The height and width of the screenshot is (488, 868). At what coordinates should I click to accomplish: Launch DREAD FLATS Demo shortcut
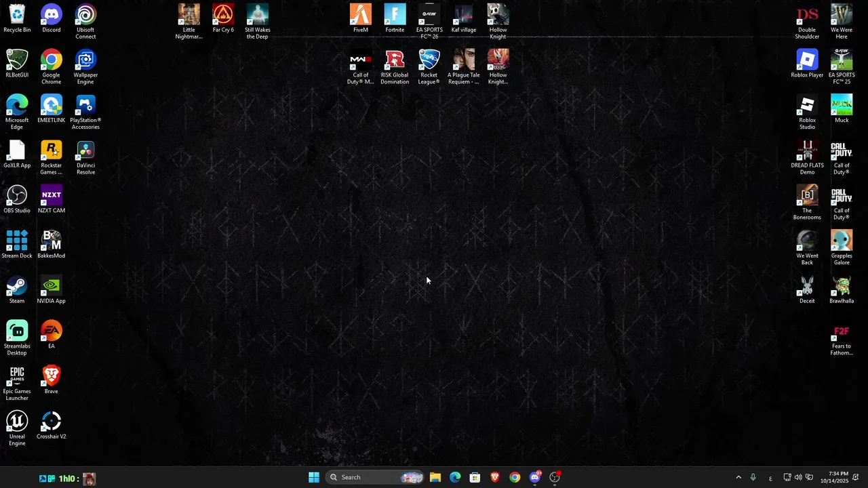tap(807, 157)
